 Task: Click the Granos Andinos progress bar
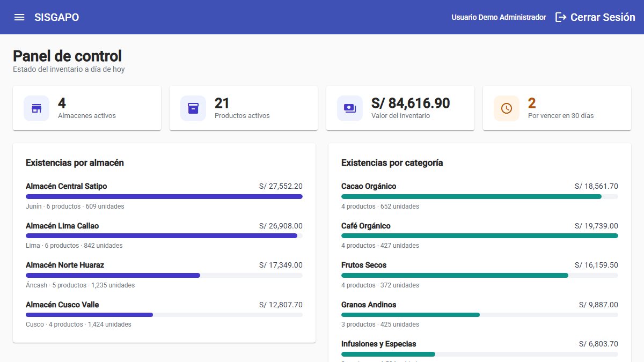pos(480,315)
